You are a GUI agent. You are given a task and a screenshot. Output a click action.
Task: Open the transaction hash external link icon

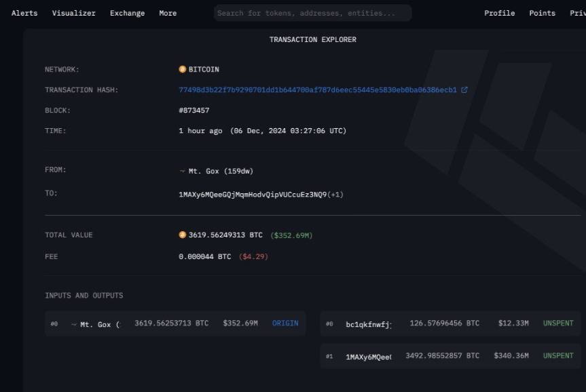[x=464, y=90]
